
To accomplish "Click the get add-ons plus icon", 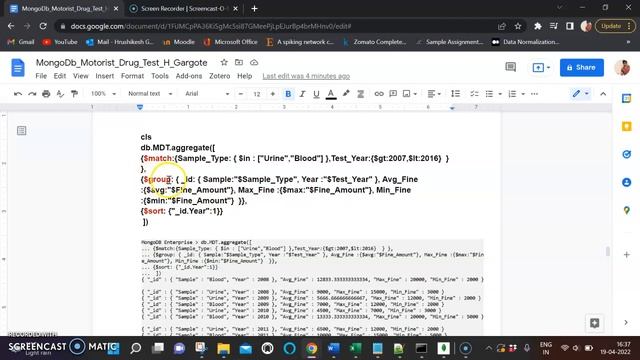I will (x=627, y=255).
